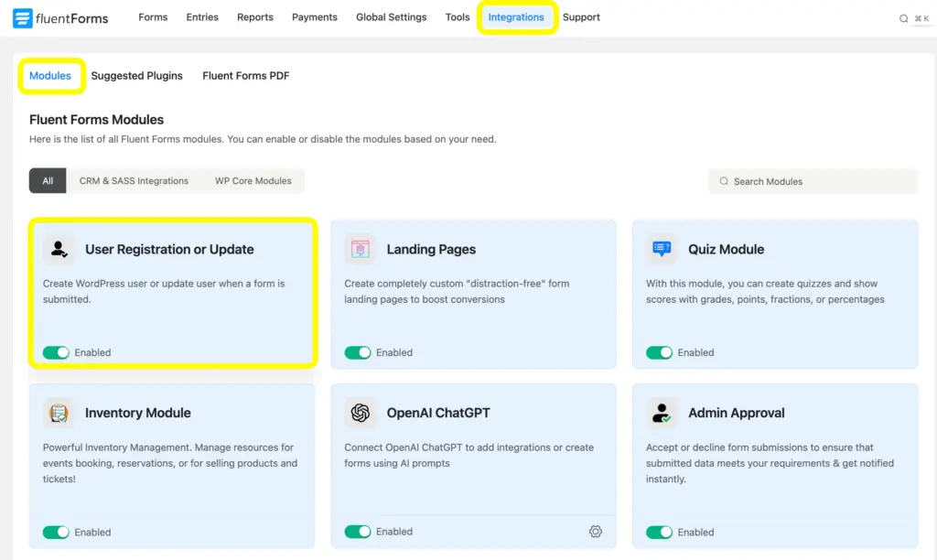The image size is (937, 560).
Task: Click the OpenAI ChatGPT logo icon
Action: tap(361, 413)
